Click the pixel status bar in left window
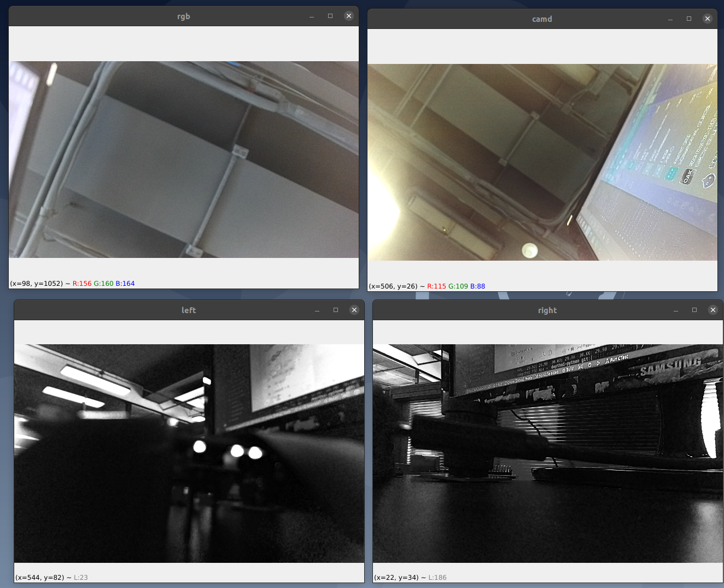 [51, 577]
